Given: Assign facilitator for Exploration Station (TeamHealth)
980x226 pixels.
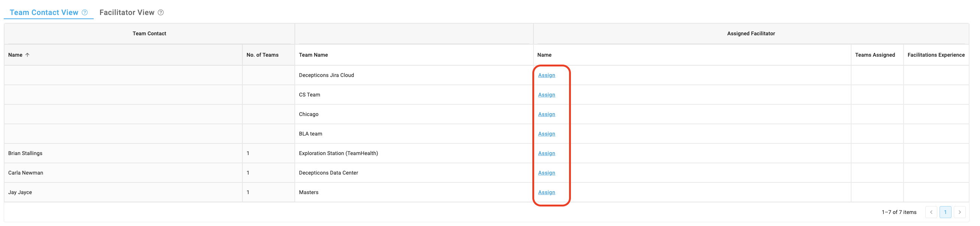Looking at the screenshot, I should pyautogui.click(x=546, y=153).
